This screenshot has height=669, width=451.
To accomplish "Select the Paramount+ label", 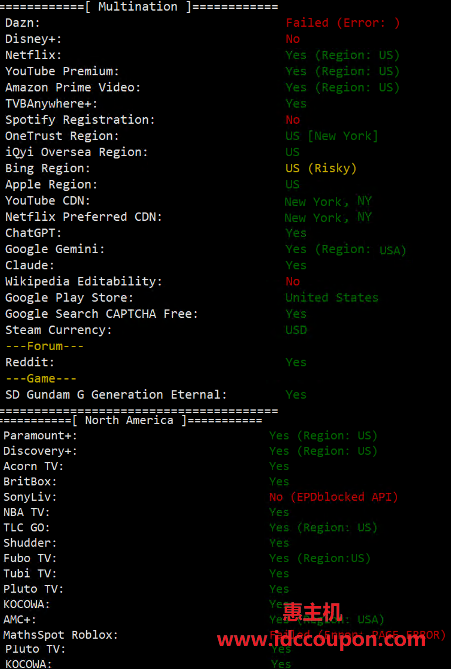I will (x=41, y=436).
